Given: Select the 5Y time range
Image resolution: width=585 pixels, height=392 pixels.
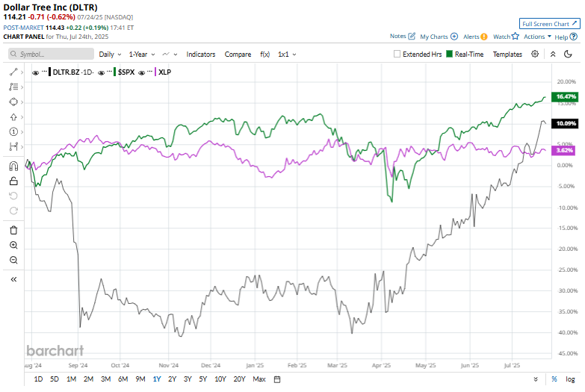Looking at the screenshot, I should click(x=202, y=379).
